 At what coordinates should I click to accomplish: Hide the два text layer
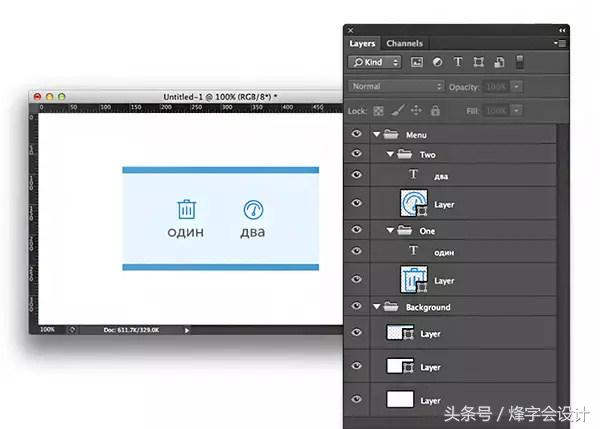[357, 175]
